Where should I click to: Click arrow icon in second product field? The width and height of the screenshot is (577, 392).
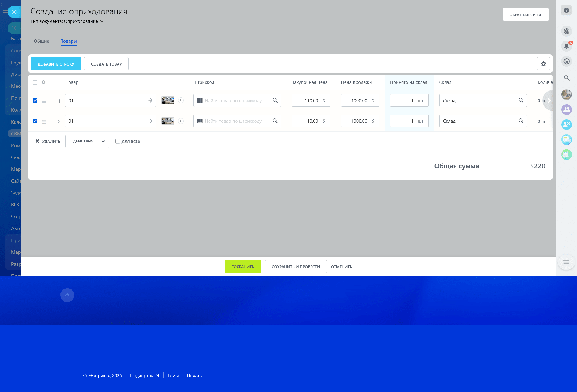pos(150,121)
